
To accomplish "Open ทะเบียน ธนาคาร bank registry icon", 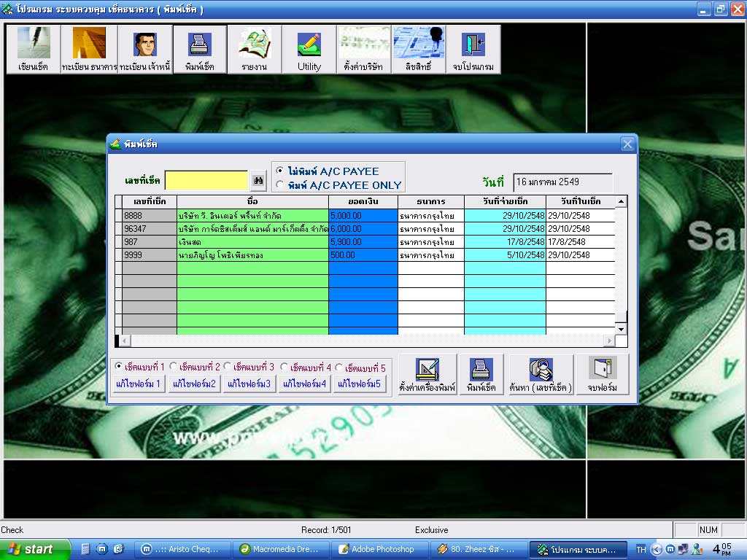I will tap(89, 50).
